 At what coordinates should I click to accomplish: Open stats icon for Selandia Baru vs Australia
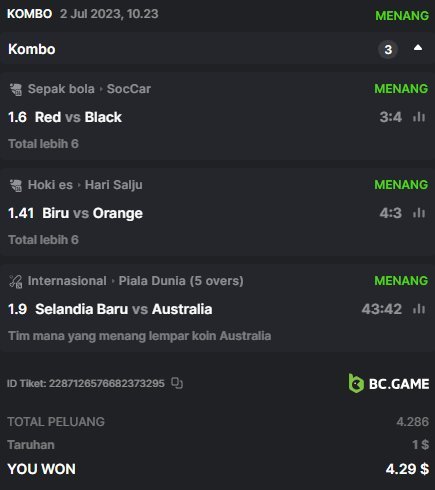pos(419,309)
